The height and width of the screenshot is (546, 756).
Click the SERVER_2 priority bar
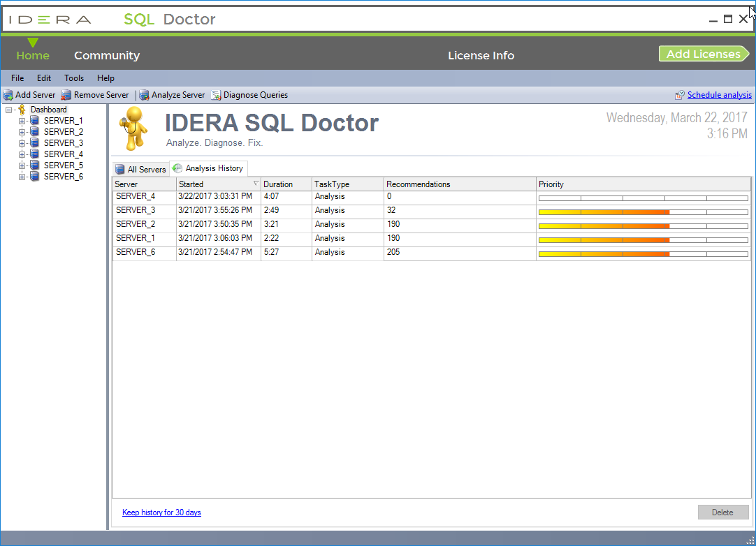[643, 226]
